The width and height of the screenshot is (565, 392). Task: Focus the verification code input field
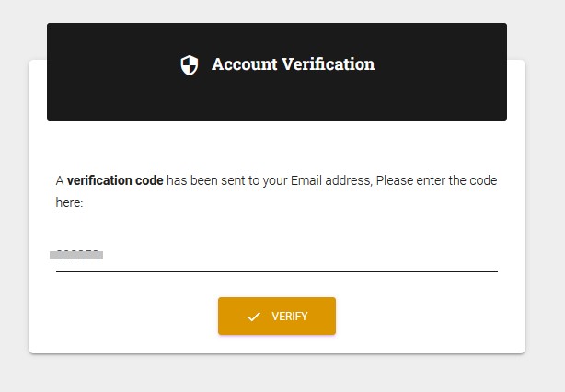[x=277, y=256]
